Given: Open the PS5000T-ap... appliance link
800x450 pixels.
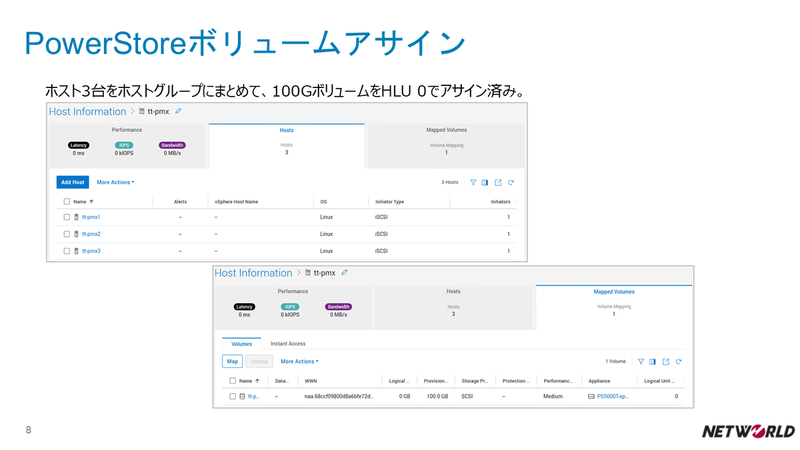Looking at the screenshot, I should click(613, 396).
